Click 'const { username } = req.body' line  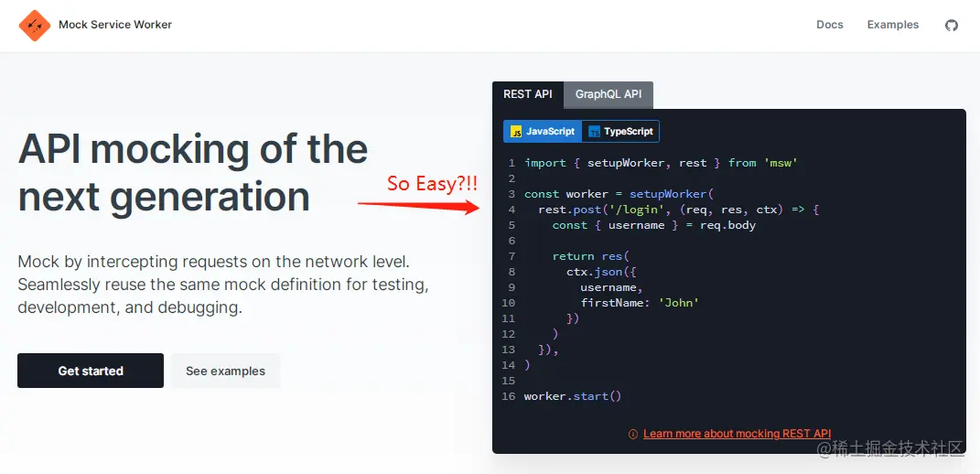pos(653,225)
